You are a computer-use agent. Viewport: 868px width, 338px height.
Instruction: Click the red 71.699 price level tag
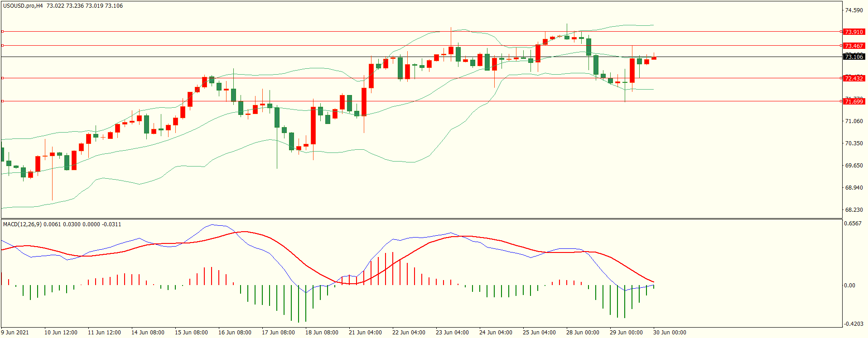[854, 102]
